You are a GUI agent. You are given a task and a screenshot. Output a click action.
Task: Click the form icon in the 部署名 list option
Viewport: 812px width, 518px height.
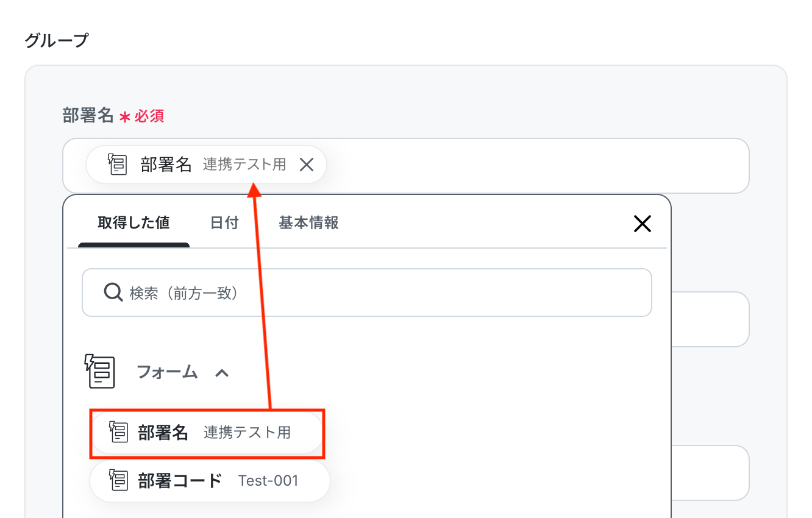click(x=118, y=432)
